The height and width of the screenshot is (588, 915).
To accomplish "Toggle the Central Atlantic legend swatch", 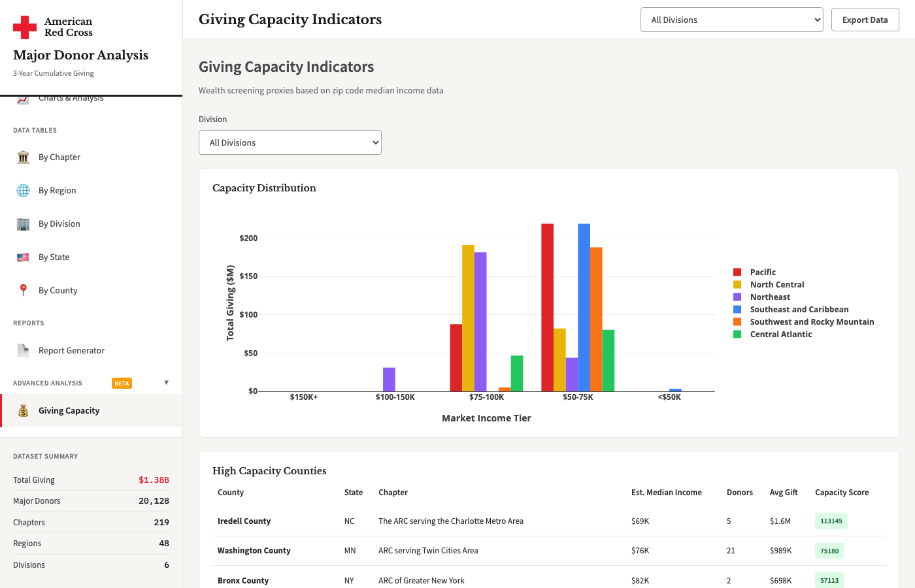I will click(x=737, y=335).
